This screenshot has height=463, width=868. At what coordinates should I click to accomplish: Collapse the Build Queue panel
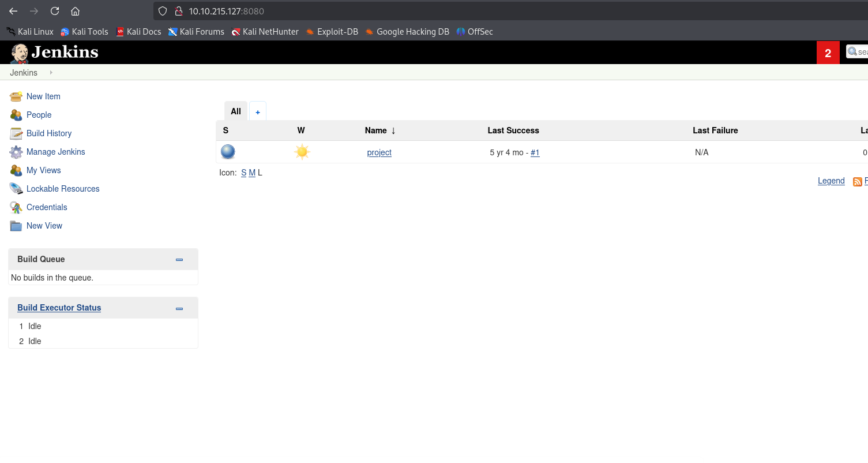(x=179, y=260)
